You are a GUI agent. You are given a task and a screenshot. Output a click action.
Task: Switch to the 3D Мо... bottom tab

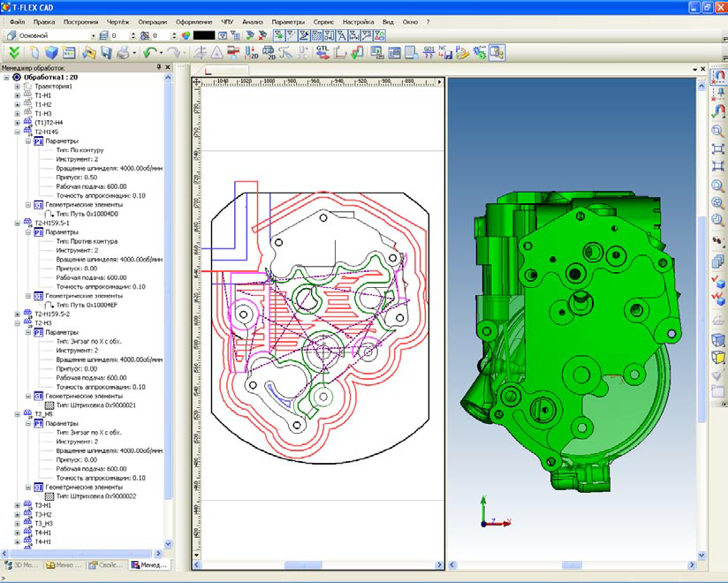(x=21, y=564)
